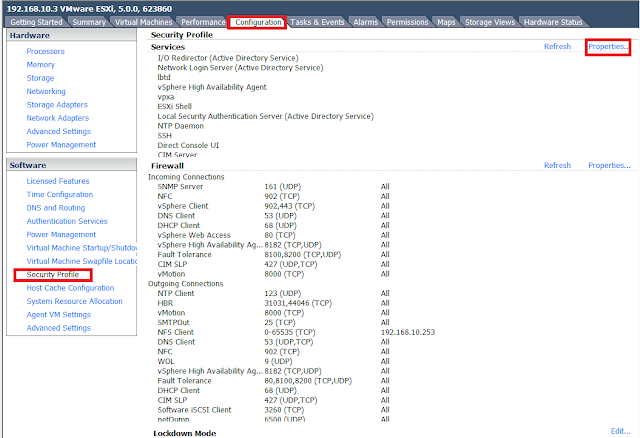Open the Tasks & Events tab
The width and height of the screenshot is (640, 438).
pyautogui.click(x=317, y=22)
